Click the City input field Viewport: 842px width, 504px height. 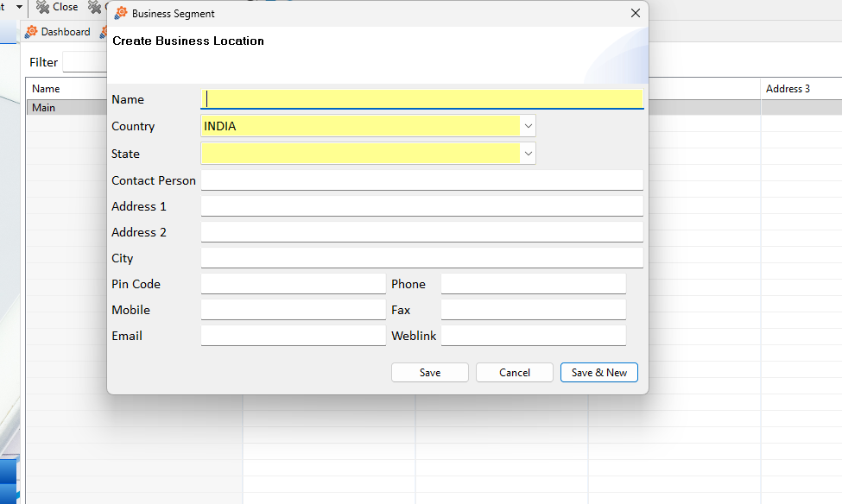click(421, 258)
